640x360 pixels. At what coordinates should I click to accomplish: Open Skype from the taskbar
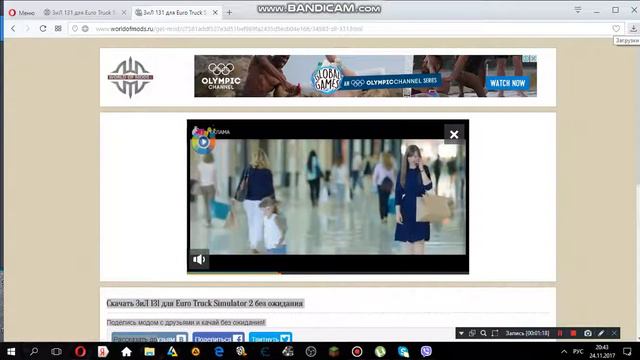(x=403, y=351)
